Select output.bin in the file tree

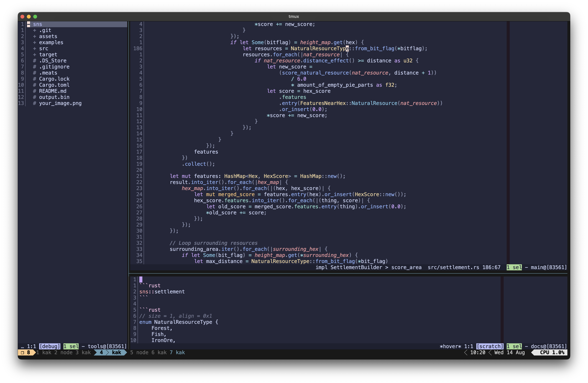point(54,97)
